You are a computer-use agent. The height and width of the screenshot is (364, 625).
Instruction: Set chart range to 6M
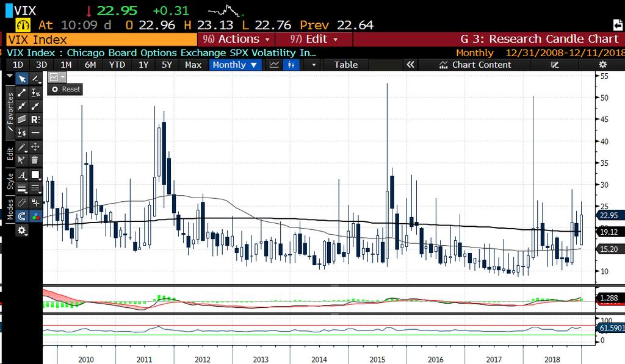point(90,65)
